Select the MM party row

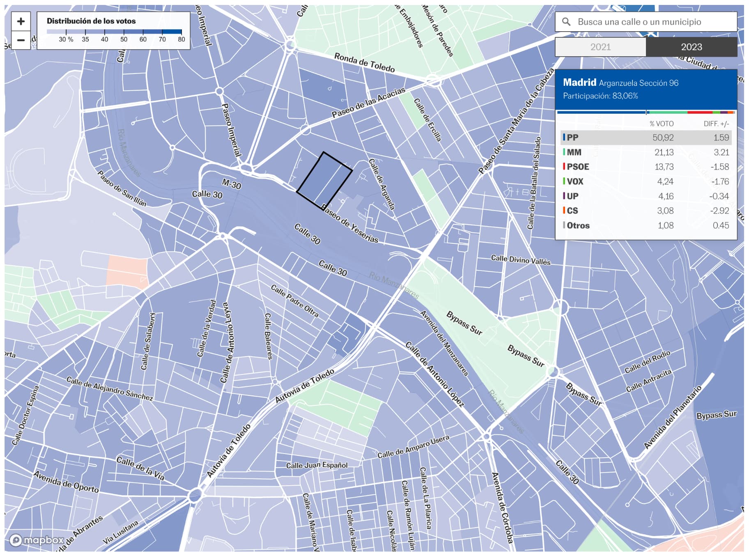coord(646,152)
